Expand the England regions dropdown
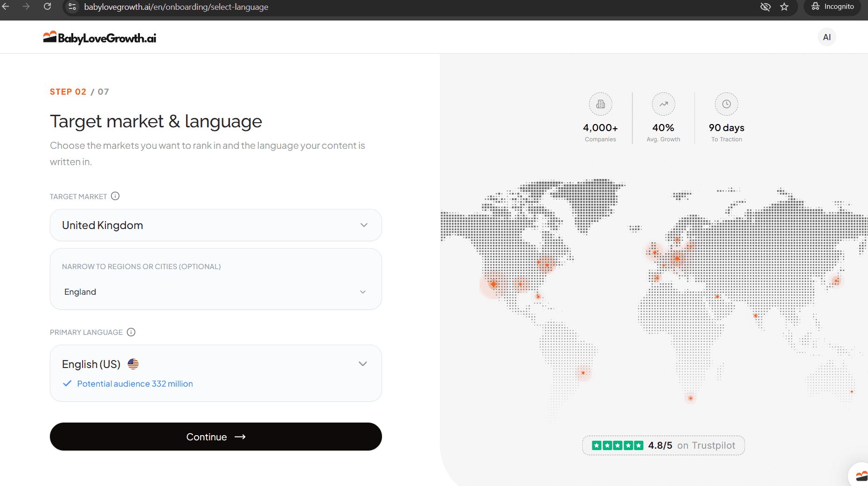The width and height of the screenshot is (868, 486). click(216, 292)
